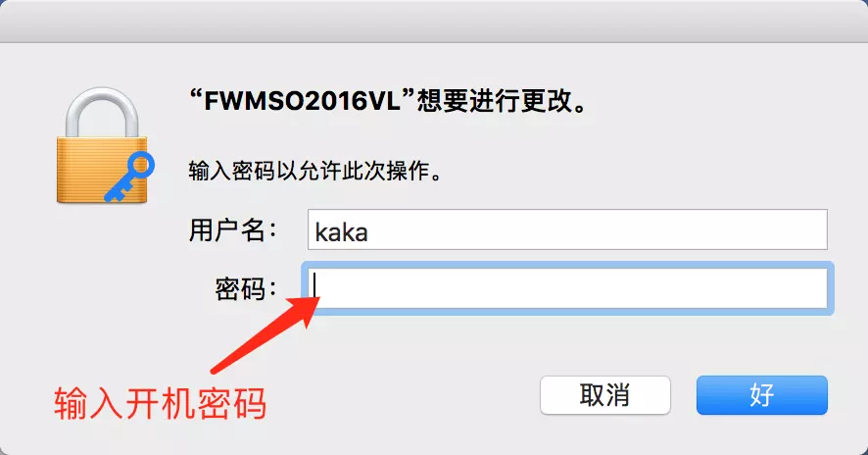Focus the 密码 password field

pos(567,288)
